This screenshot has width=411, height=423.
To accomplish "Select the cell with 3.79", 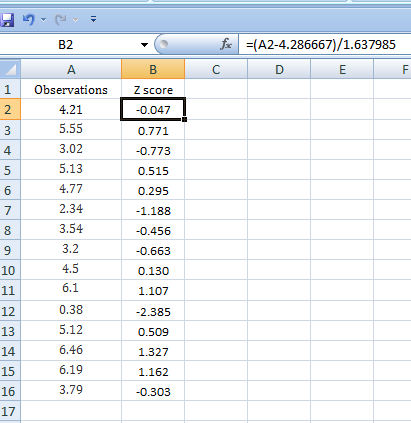I will tap(71, 390).
